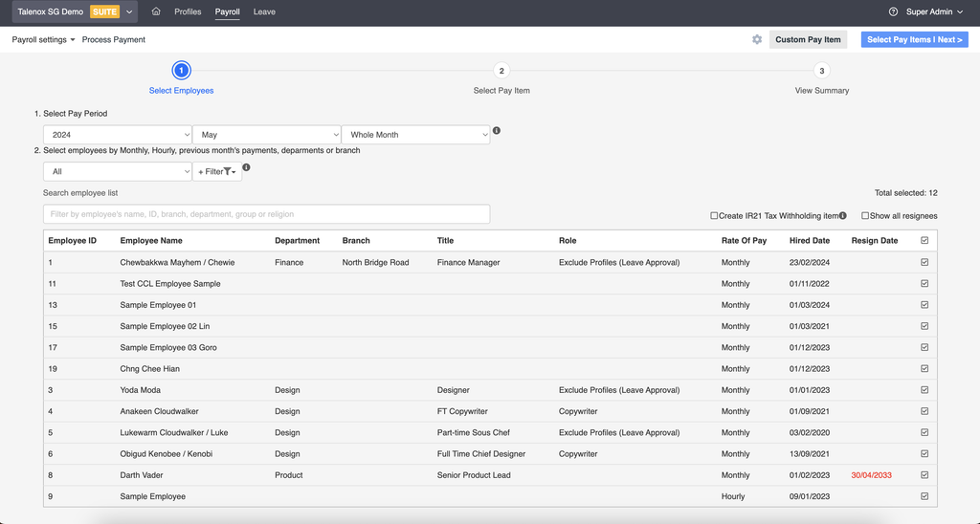
Task: Enable Create IR21 Tax Withholding item
Action: [x=714, y=215]
